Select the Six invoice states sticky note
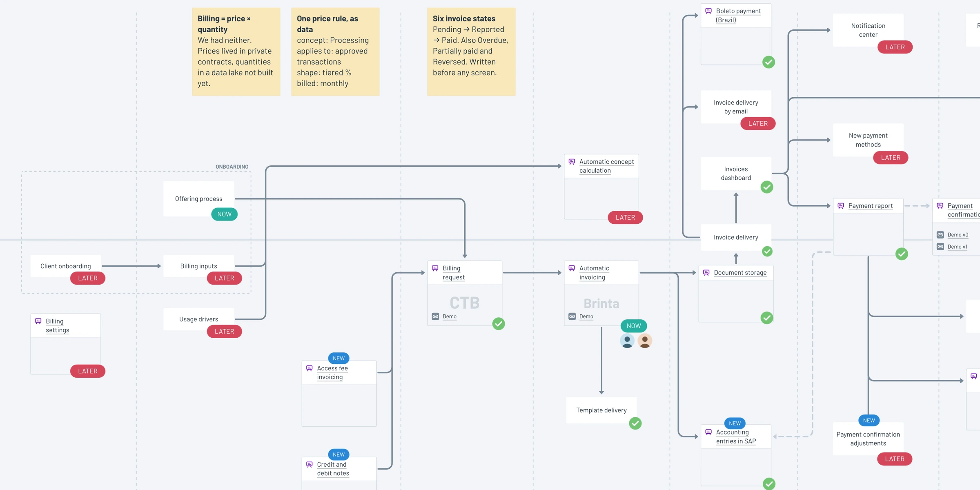This screenshot has width=980, height=490. (471, 52)
